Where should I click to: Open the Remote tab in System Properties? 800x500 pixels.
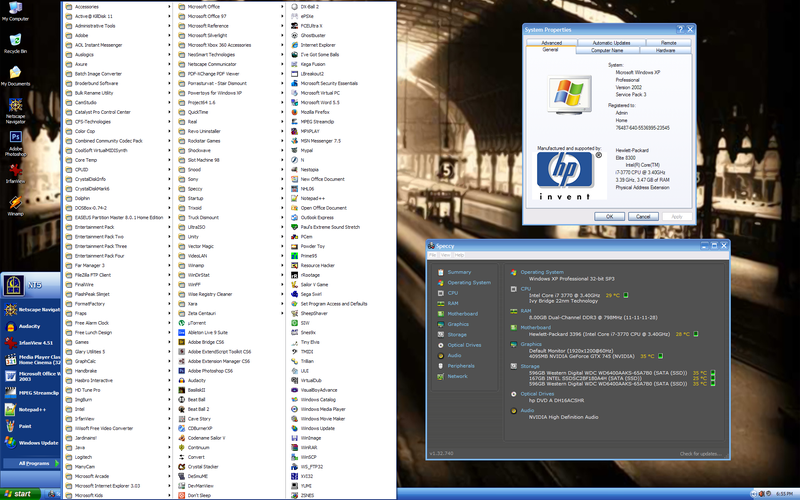pyautogui.click(x=668, y=43)
